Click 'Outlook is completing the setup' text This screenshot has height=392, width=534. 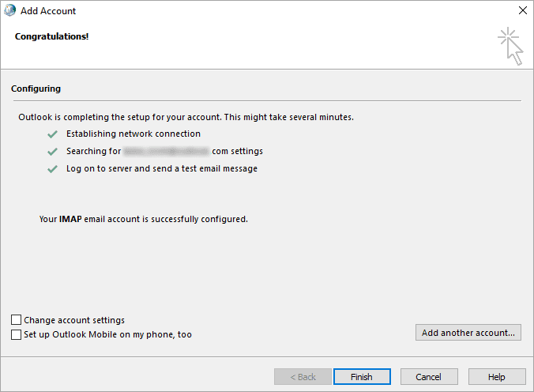(186, 117)
